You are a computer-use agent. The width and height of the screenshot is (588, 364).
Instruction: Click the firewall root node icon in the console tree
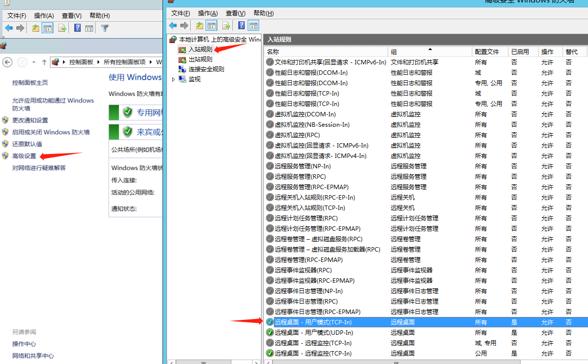[173, 39]
